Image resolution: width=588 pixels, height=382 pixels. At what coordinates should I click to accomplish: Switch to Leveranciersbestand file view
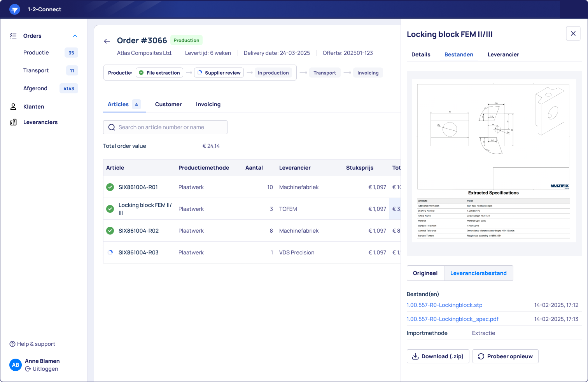point(478,273)
